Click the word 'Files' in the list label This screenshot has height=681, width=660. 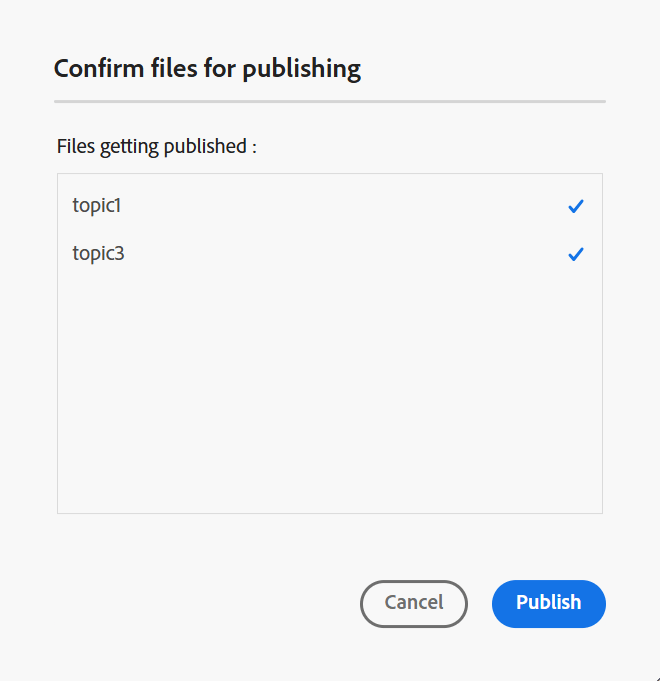pos(76,146)
